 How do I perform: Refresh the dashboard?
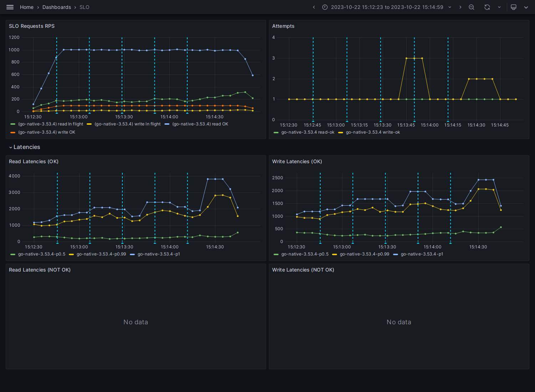click(x=487, y=7)
